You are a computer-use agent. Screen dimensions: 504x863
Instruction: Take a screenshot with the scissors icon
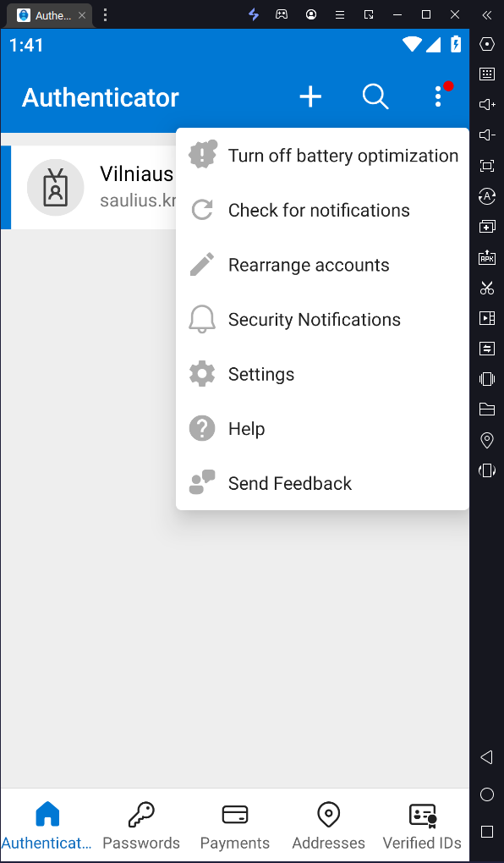(x=486, y=288)
